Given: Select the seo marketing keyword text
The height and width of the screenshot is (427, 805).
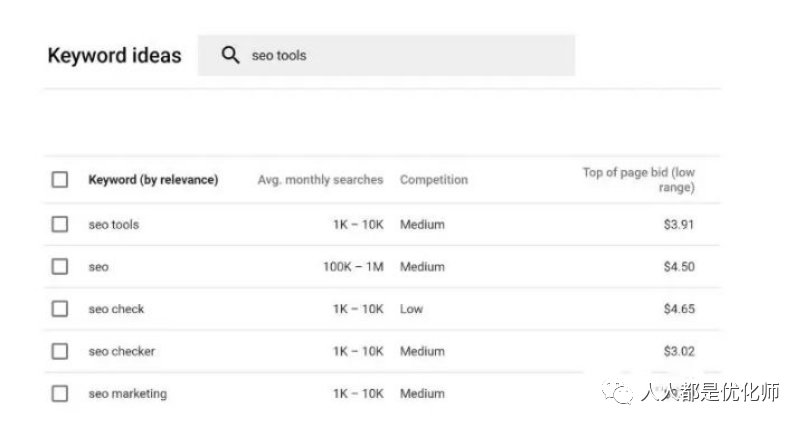Looking at the screenshot, I should tap(127, 394).
